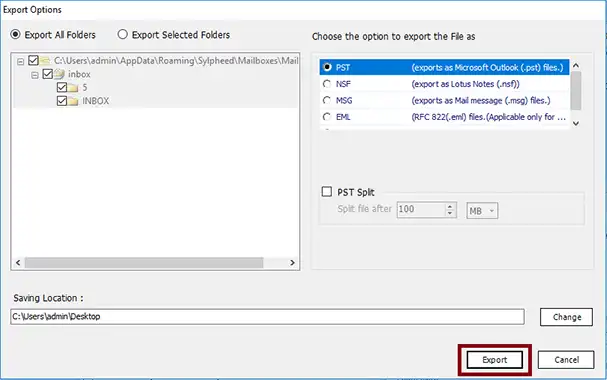Increase split size with up arrow
The image size is (607, 380).
coord(450,207)
